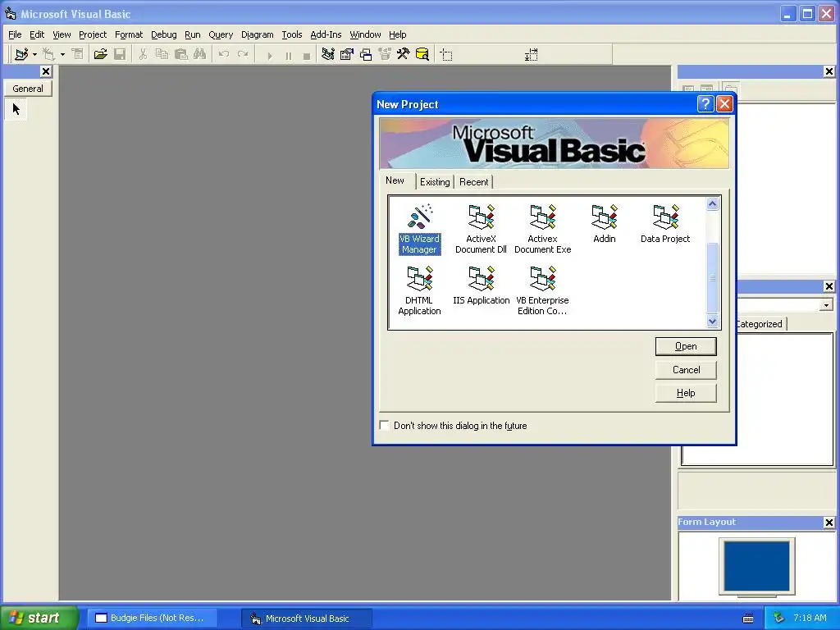Click the Copy toolbar icon
Screen dimensions: 840x630
pyautogui.click(x=162, y=55)
